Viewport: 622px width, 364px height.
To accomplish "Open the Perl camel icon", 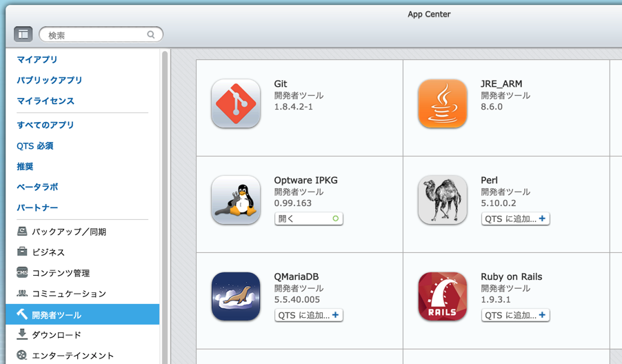I will click(442, 200).
